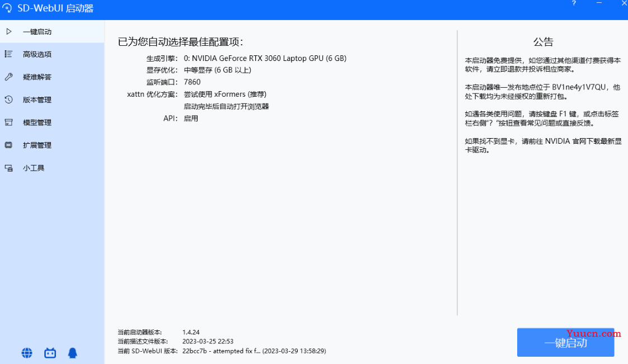
Task: Click the extension icon beside 扩展管理
Action: coord(8,145)
